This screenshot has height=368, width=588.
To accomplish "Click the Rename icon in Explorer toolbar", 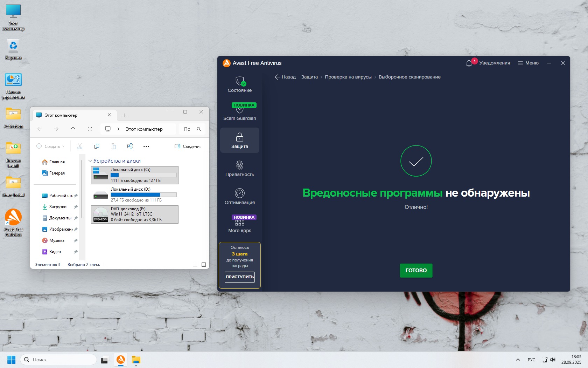I will pos(130,146).
